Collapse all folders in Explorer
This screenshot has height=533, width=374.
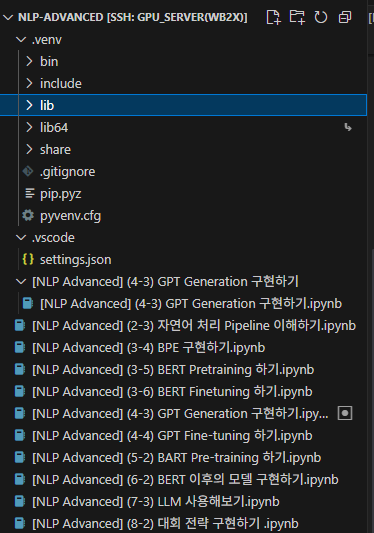pyautogui.click(x=345, y=17)
